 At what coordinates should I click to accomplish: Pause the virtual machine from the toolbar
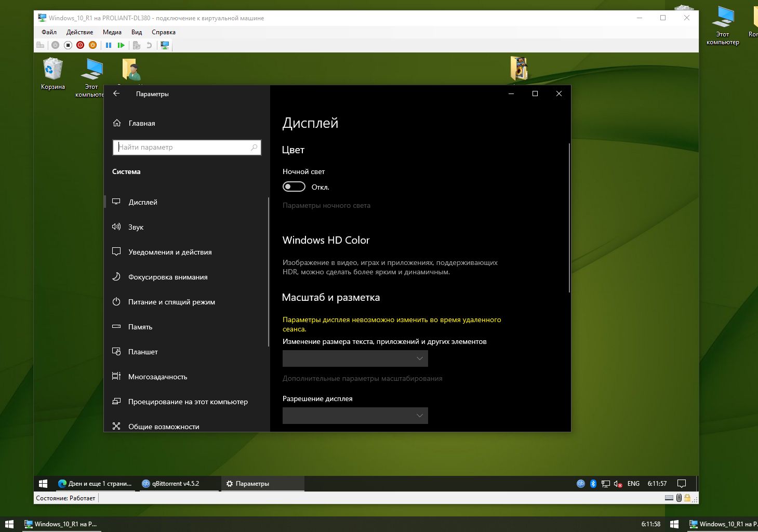109,45
